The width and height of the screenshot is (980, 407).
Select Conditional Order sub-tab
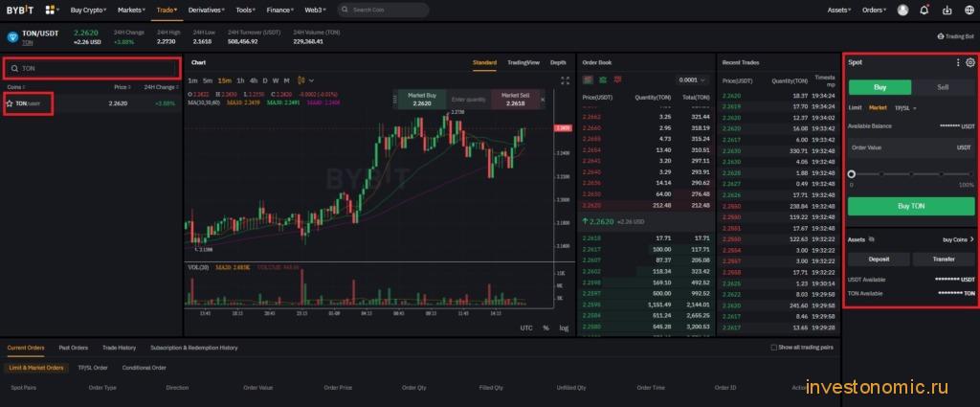click(x=145, y=368)
